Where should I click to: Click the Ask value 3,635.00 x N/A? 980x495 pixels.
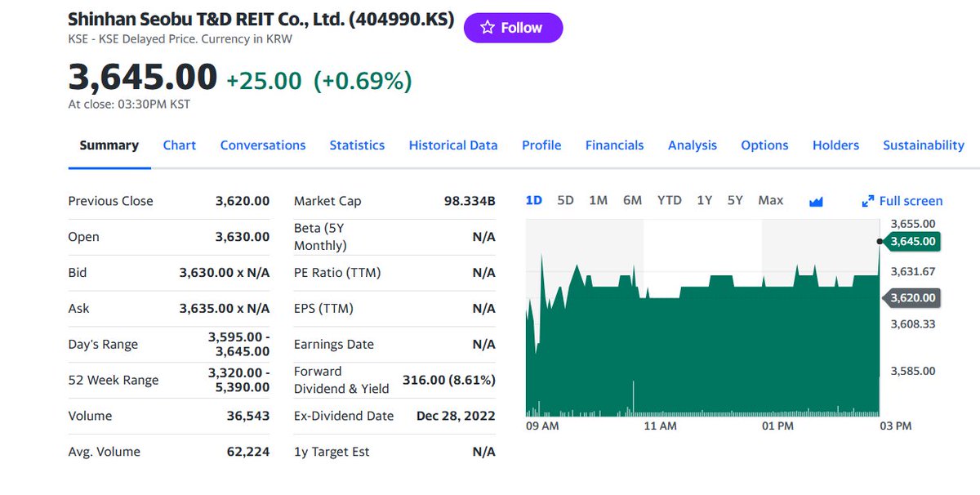coord(225,309)
